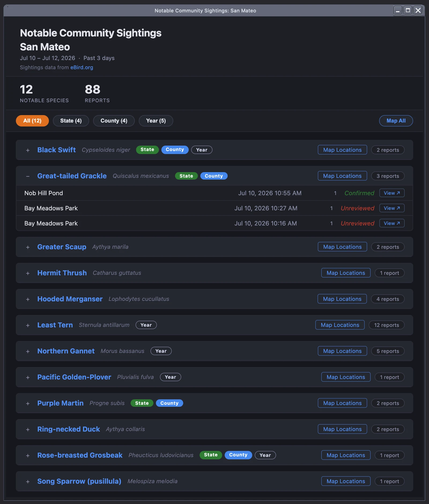Click the County badge on Purple Martin
The width and height of the screenshot is (429, 504).
tap(169, 403)
